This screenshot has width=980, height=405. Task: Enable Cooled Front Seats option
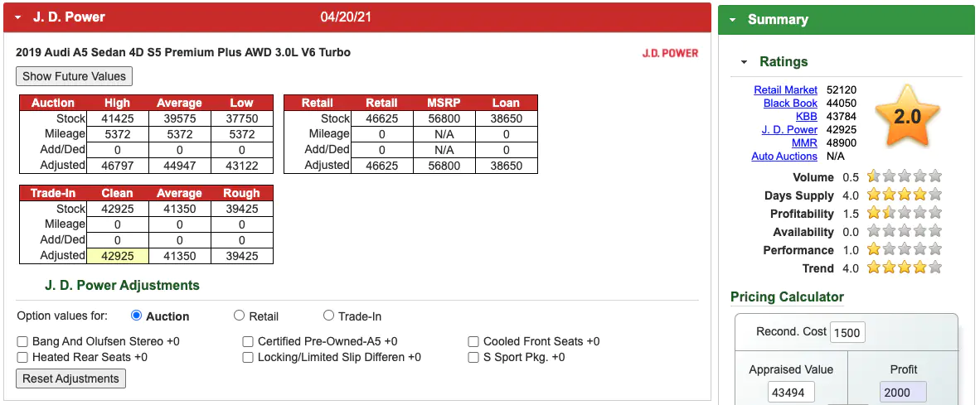[x=473, y=341]
